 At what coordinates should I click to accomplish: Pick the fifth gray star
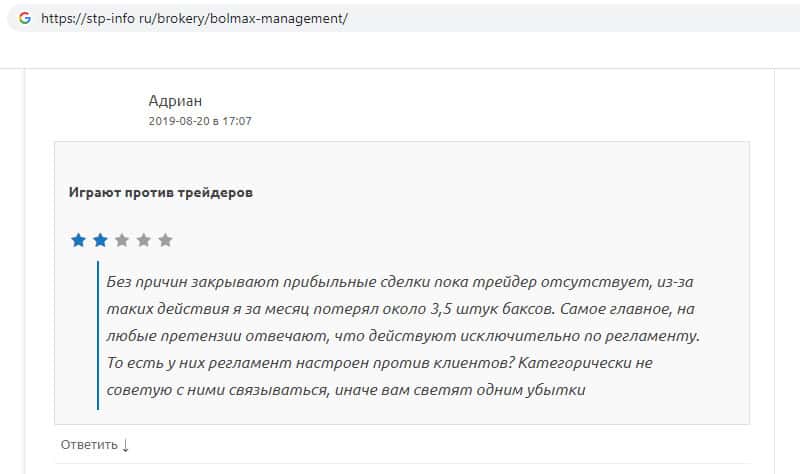tap(166, 240)
